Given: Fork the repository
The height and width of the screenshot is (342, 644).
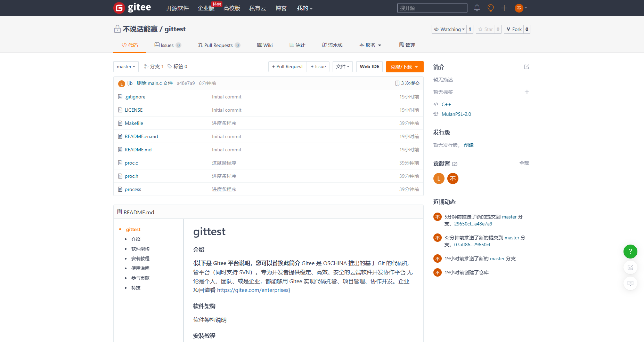Looking at the screenshot, I should point(514,29).
